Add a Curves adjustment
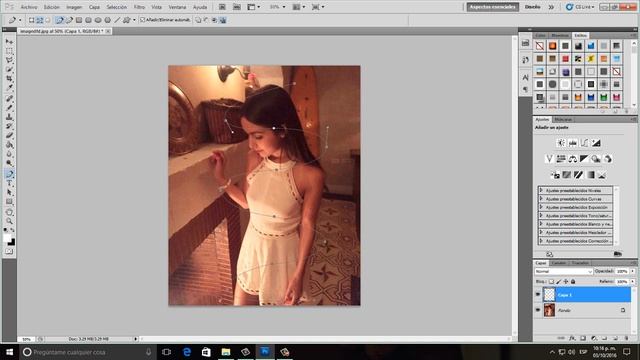 pos(584,143)
